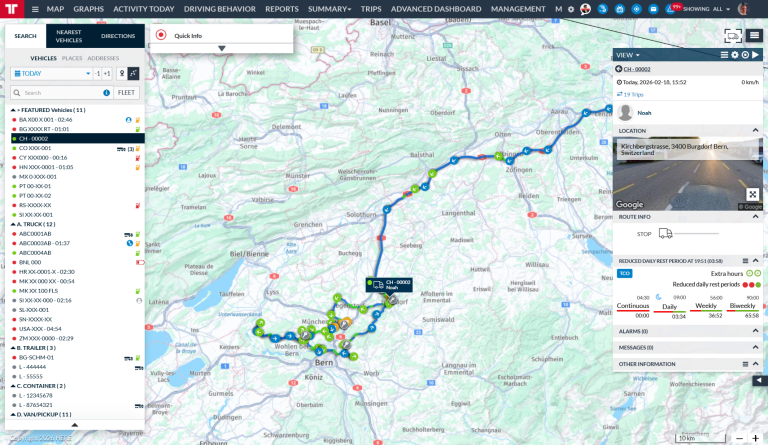Toggle the Quick Info radio button

pyautogui.click(x=161, y=35)
